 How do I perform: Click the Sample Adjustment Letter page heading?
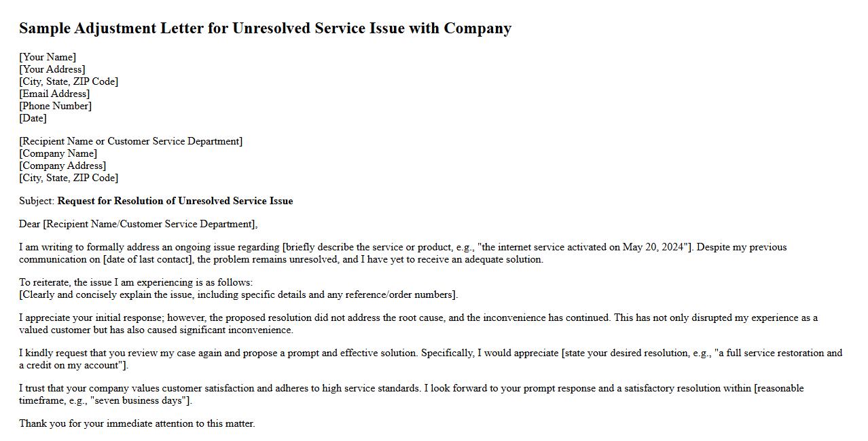coord(265,28)
